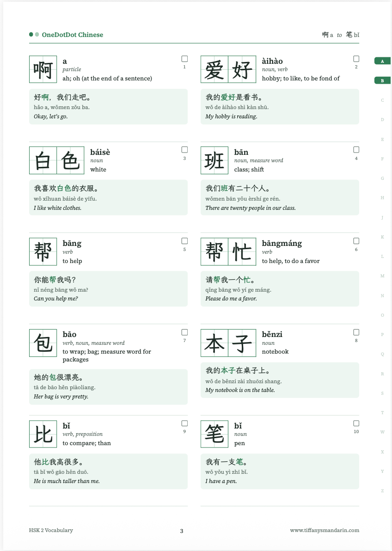Click the 比 character box

43,434
